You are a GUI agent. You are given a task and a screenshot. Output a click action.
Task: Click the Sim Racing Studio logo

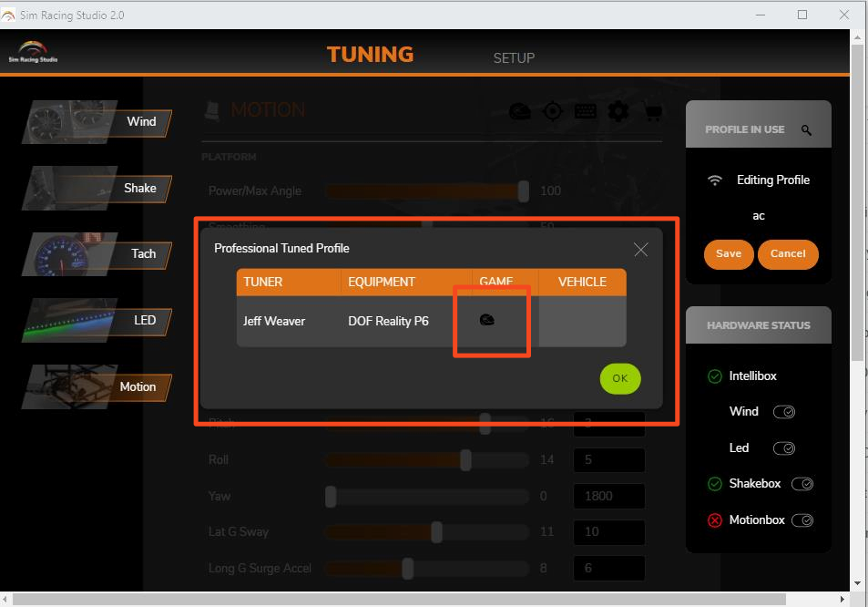(x=33, y=52)
